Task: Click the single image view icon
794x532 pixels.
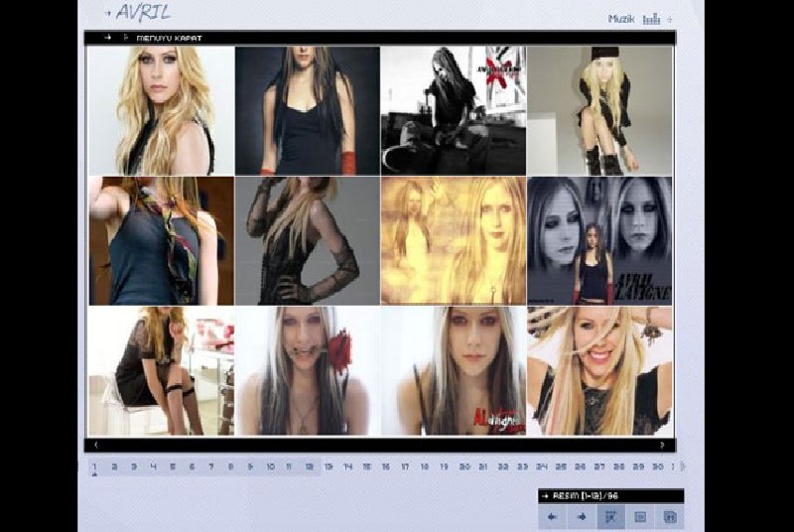Action: (640, 517)
